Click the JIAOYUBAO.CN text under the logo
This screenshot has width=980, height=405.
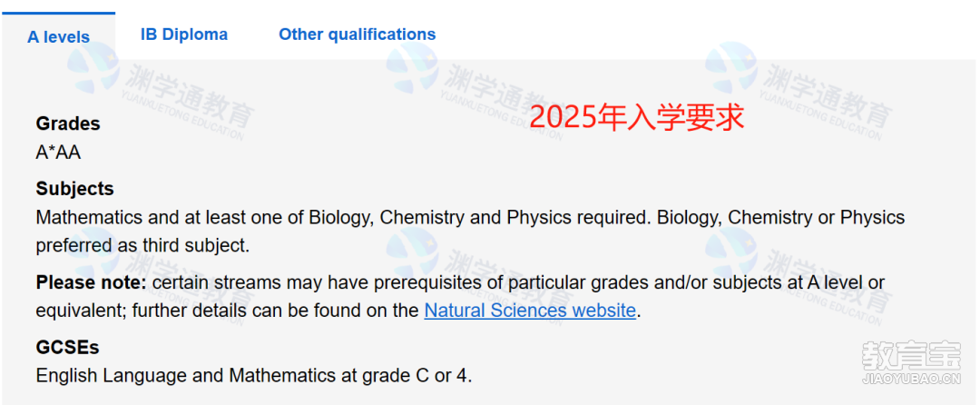(911, 379)
